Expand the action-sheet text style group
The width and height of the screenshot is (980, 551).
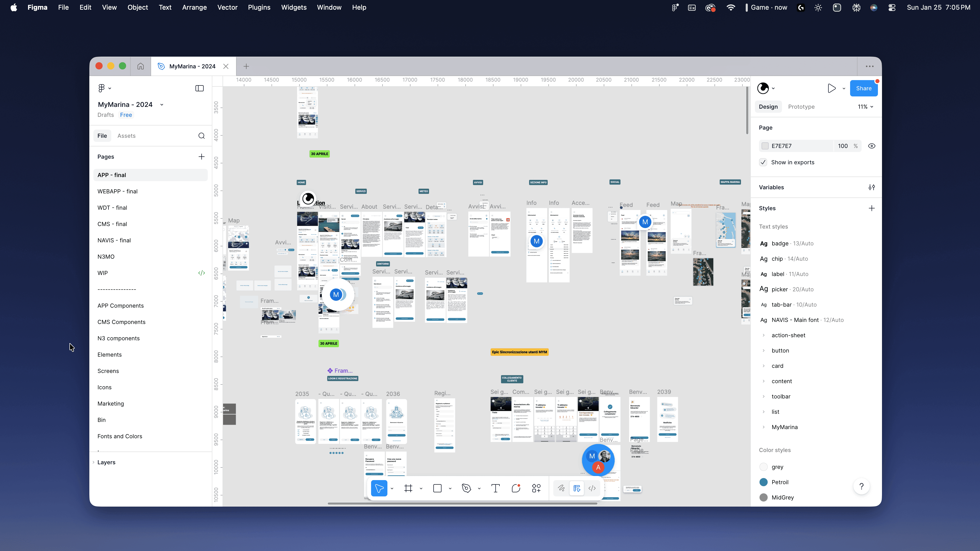click(x=764, y=335)
